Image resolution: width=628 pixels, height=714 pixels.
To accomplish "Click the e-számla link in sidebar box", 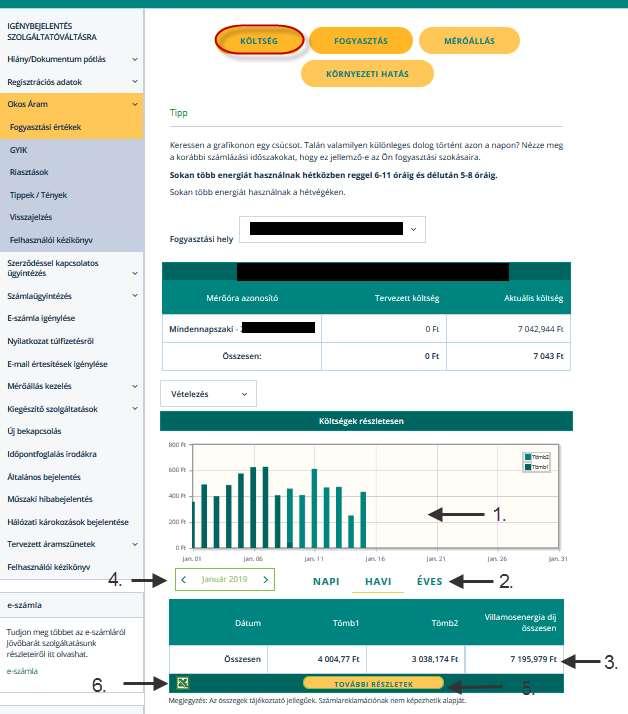I will (x=22, y=671).
